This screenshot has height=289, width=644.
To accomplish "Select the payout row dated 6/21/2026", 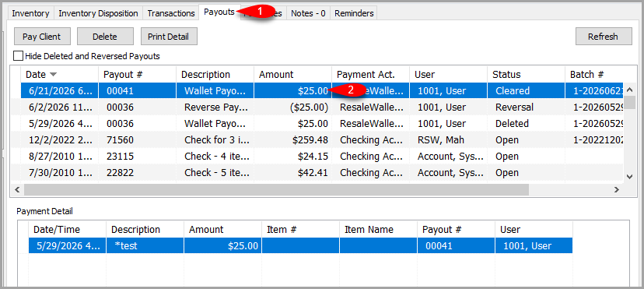I will tap(323, 90).
